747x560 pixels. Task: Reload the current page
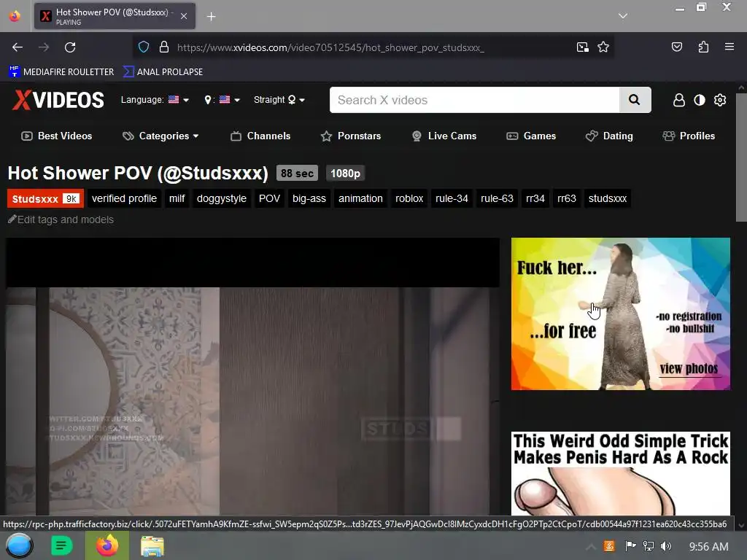pos(70,47)
